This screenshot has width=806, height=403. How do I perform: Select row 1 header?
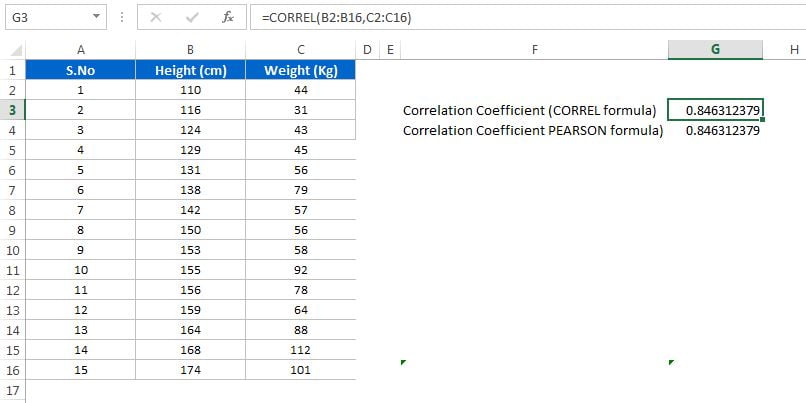tap(13, 70)
